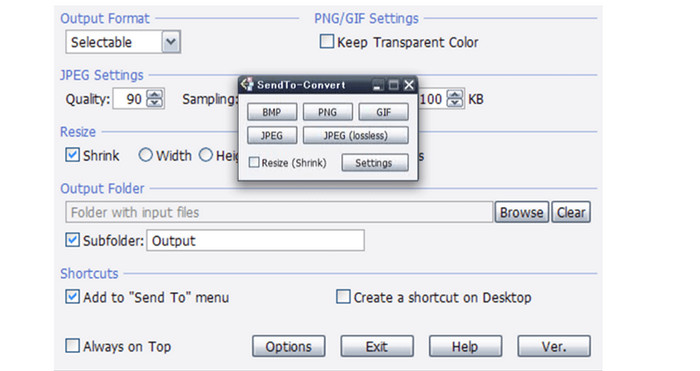Minimize the SendTo-Convert popup window

[378, 85]
